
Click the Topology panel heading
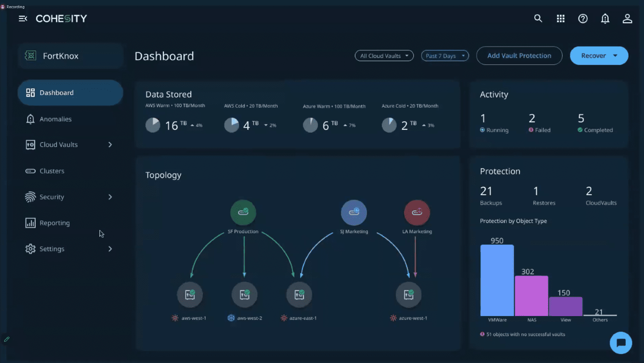[163, 175]
